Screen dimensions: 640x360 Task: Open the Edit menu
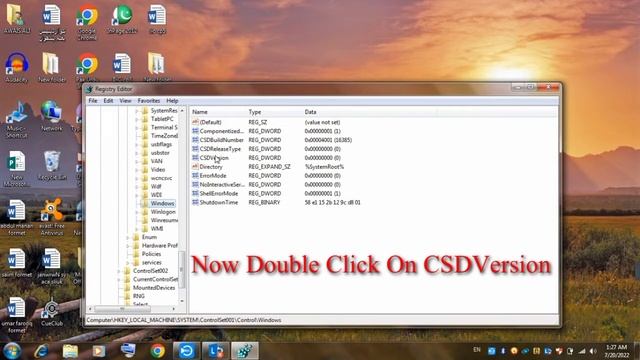coord(108,100)
